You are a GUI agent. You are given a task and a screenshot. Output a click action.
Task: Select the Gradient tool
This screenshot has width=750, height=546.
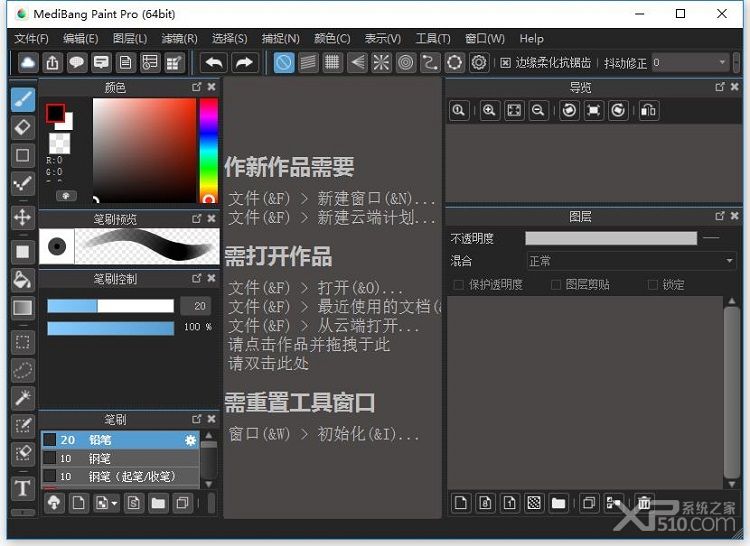click(23, 308)
